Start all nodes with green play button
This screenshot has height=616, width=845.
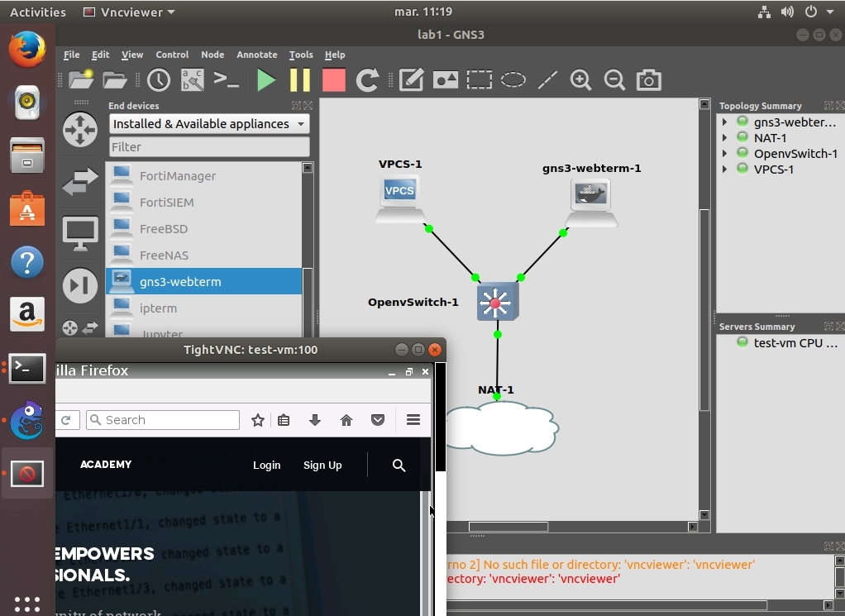point(266,79)
